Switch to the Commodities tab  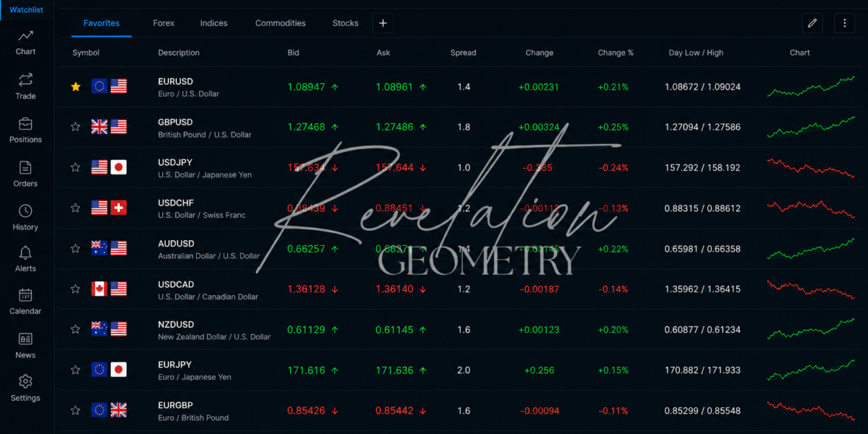pos(281,23)
